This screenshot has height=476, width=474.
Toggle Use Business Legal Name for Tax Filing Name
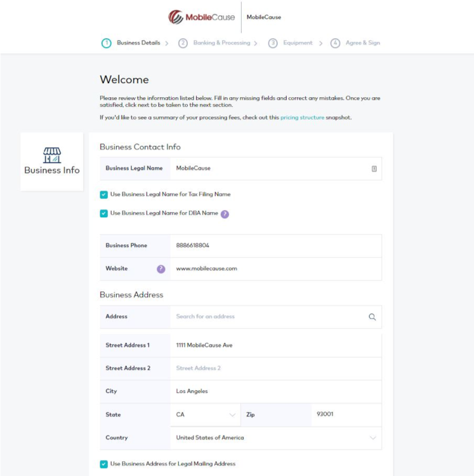pos(104,195)
